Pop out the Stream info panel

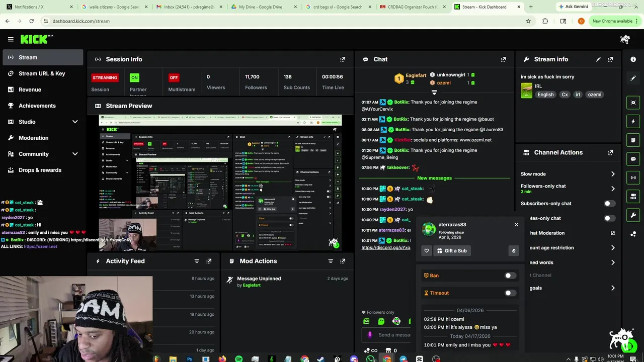click(x=610, y=59)
